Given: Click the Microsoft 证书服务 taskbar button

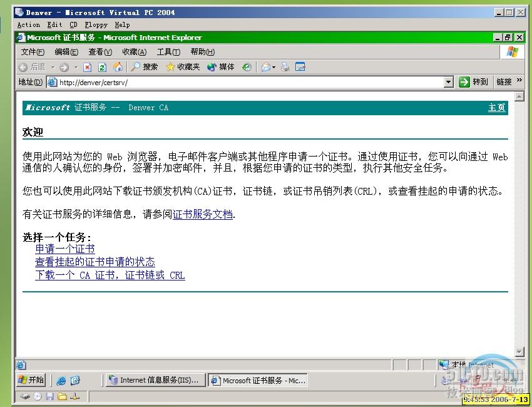Looking at the screenshot, I should pos(258,381).
